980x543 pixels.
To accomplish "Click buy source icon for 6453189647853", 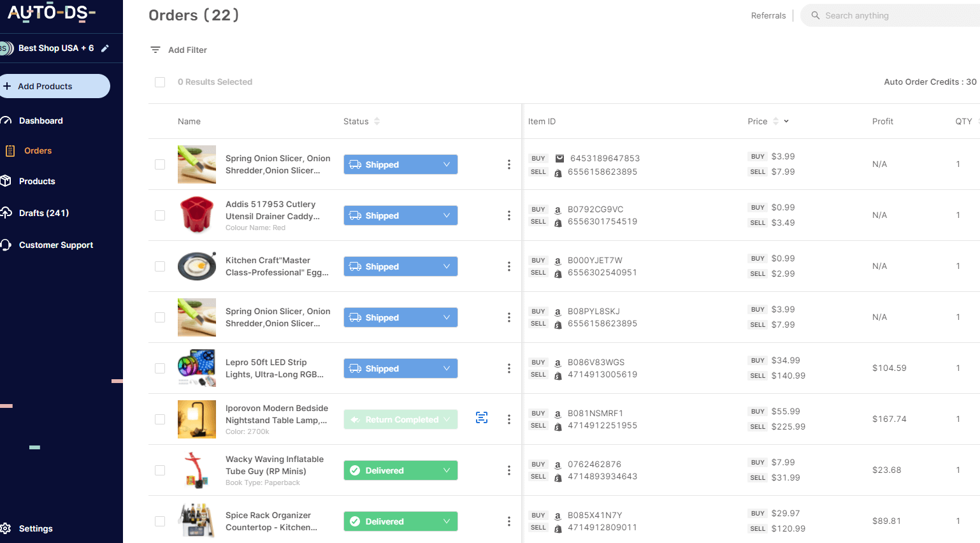I will (559, 158).
